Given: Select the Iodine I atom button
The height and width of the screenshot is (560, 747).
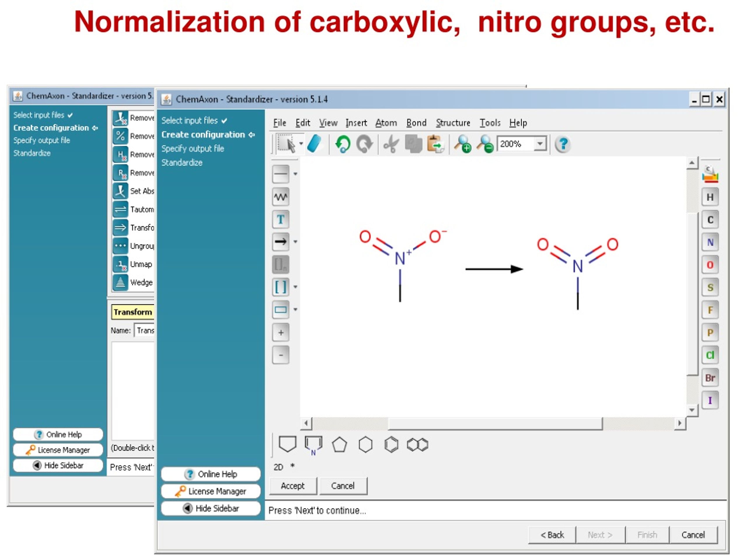Looking at the screenshot, I should [x=710, y=400].
